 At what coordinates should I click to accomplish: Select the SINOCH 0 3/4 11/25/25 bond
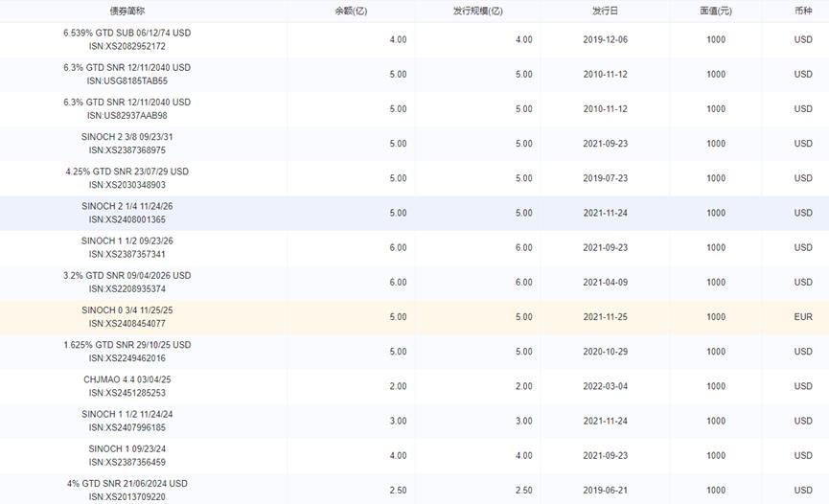coord(127,310)
